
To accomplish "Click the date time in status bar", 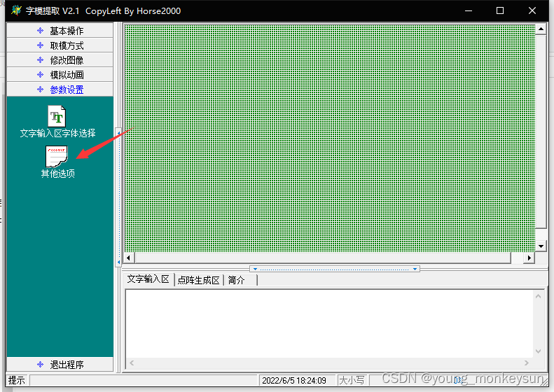I will (294, 380).
